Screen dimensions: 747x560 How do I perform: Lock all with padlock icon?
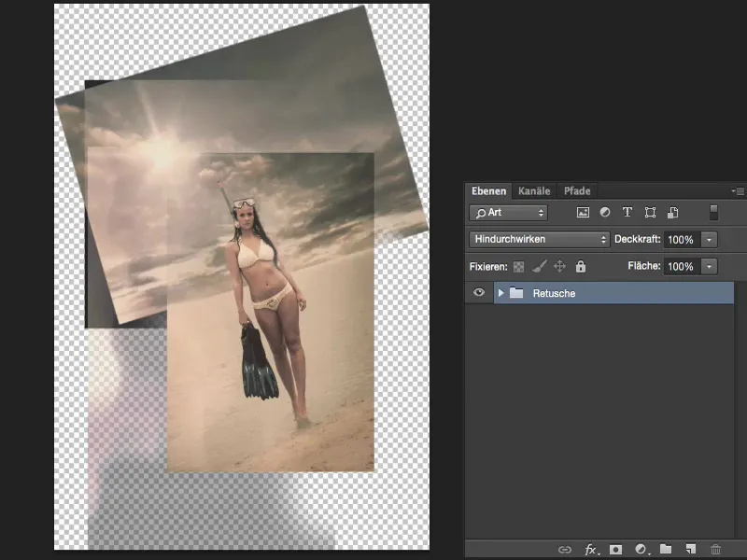click(580, 266)
